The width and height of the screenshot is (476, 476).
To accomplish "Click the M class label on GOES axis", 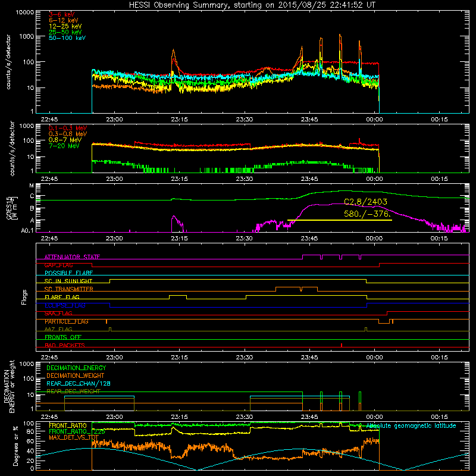I will [32, 186].
